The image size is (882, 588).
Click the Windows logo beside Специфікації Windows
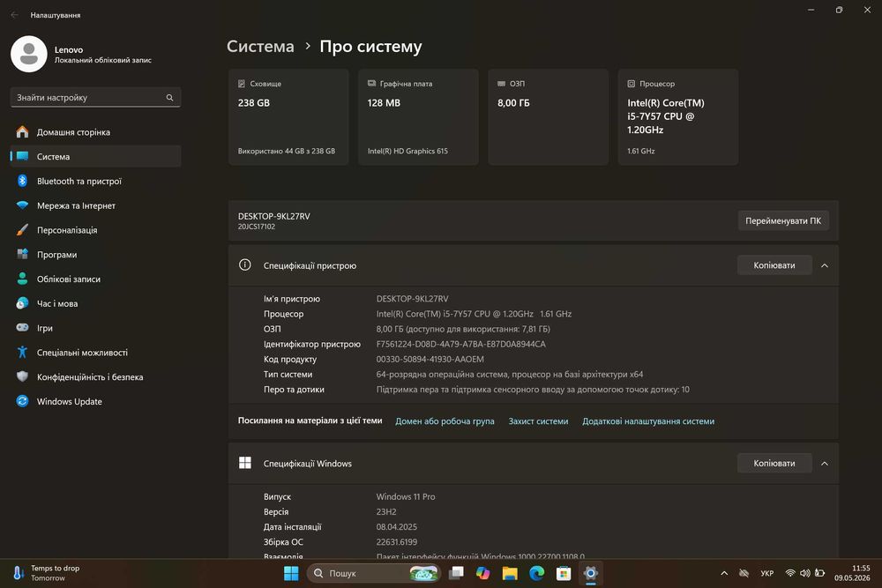pyautogui.click(x=244, y=463)
